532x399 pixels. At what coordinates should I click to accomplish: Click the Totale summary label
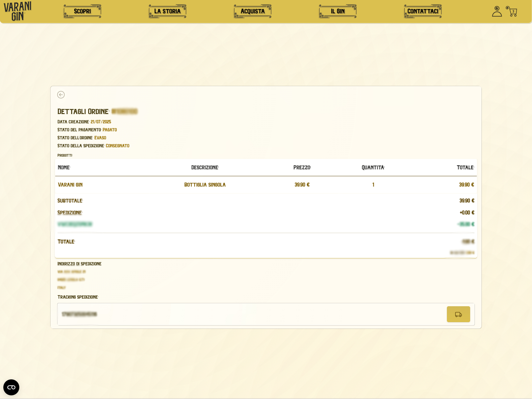[66, 242]
